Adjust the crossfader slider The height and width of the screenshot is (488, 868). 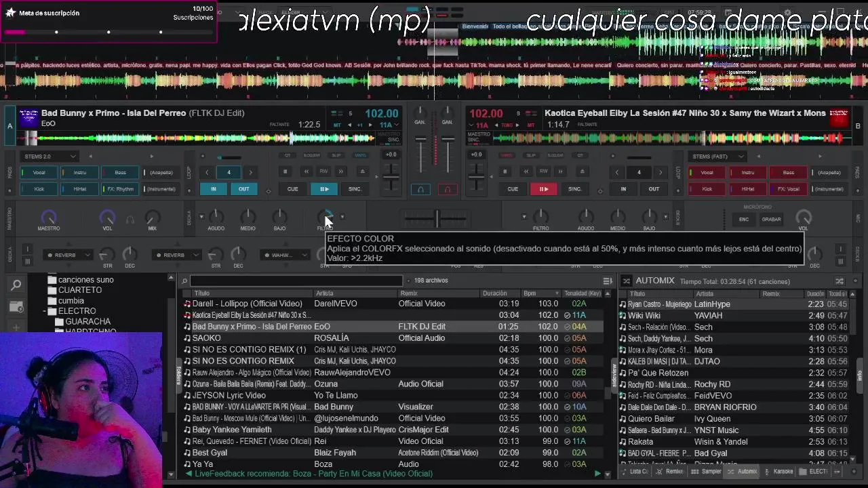[437, 218]
